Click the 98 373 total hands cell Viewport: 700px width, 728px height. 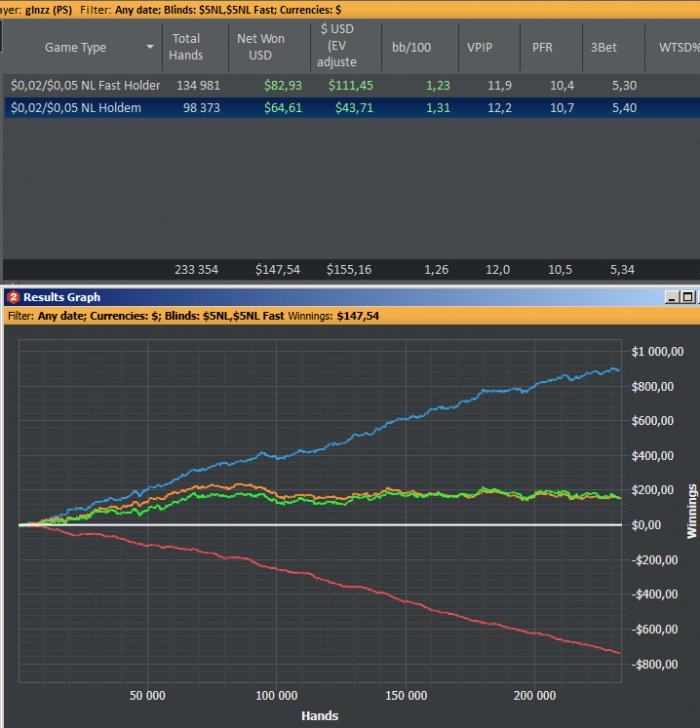[x=201, y=108]
